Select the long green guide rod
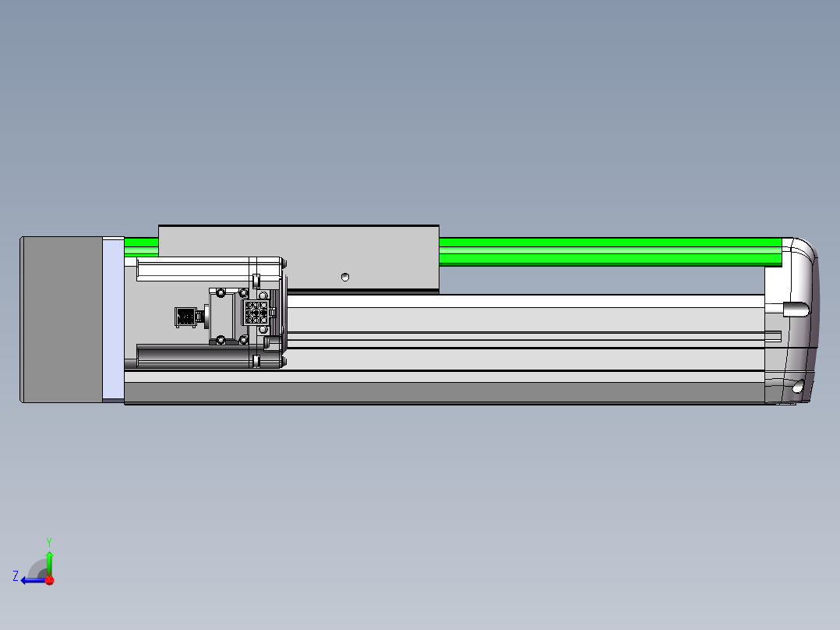840x630 pixels. (611, 252)
